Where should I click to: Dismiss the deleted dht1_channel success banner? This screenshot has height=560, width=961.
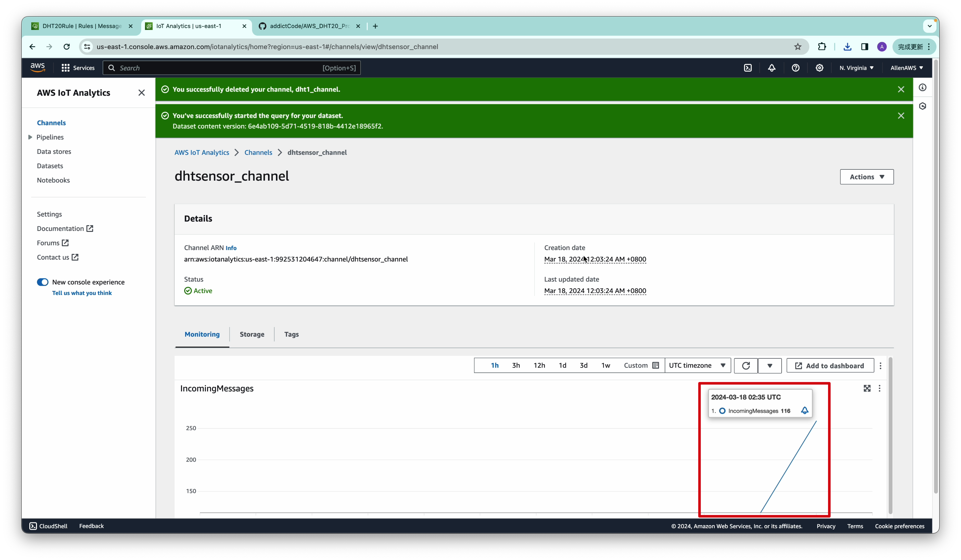pyautogui.click(x=901, y=89)
